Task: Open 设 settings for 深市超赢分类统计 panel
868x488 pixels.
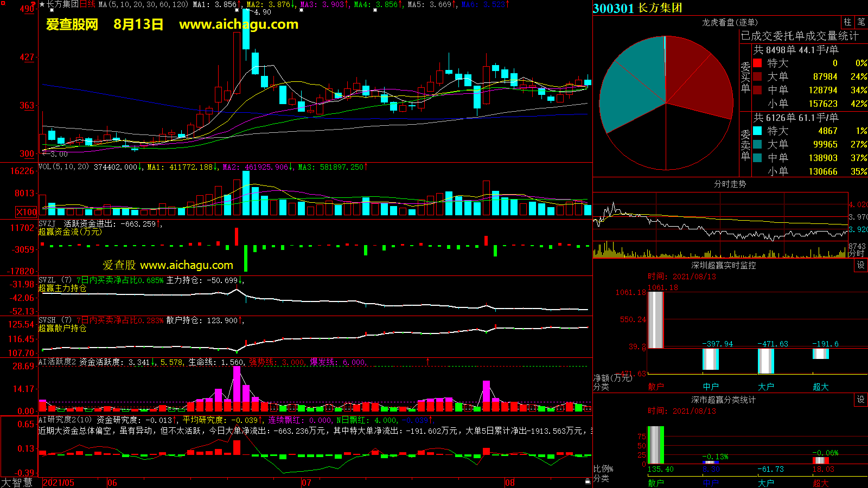Action: pyautogui.click(x=861, y=400)
